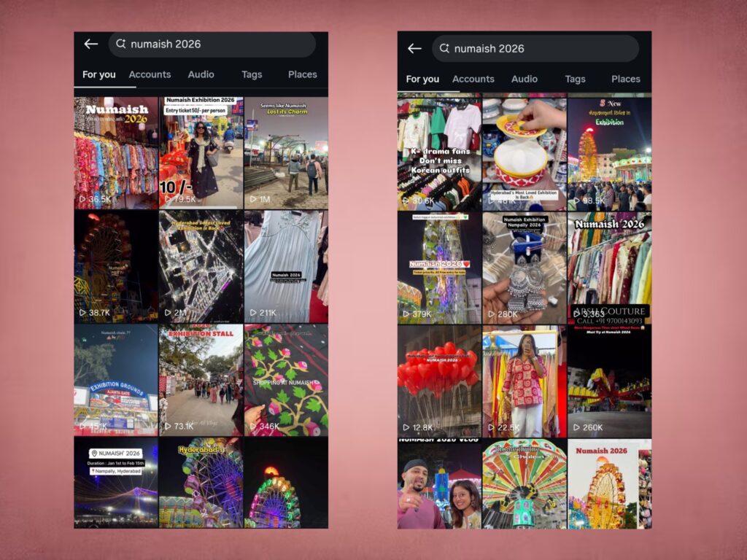Click the search magnifier icon in the right search bar
Image resolution: width=747 pixels, height=560 pixels.
[444, 49]
